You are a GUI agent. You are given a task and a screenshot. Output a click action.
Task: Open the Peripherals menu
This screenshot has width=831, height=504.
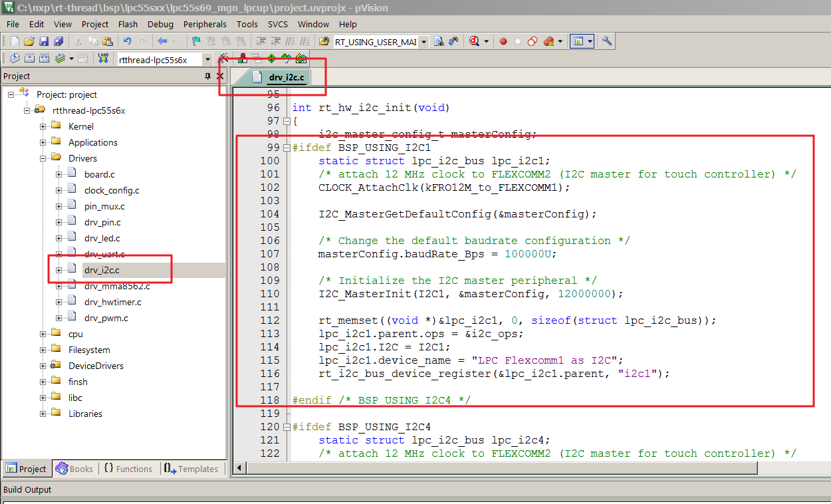tap(205, 24)
